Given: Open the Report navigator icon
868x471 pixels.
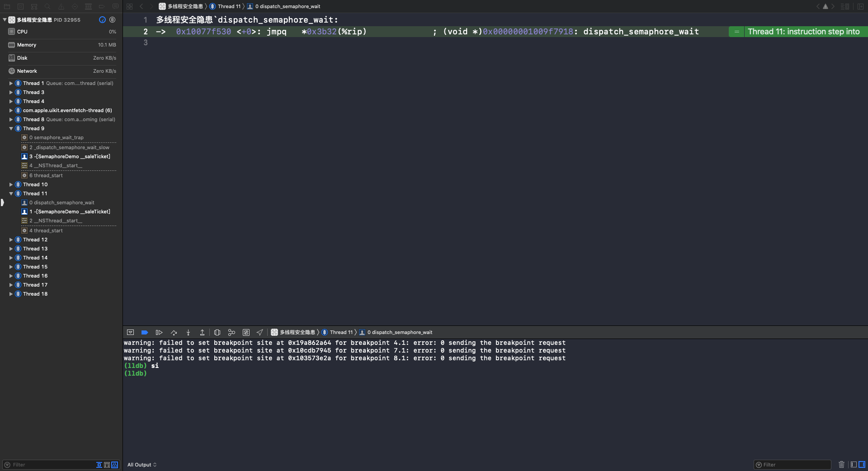Looking at the screenshot, I should click(116, 6).
